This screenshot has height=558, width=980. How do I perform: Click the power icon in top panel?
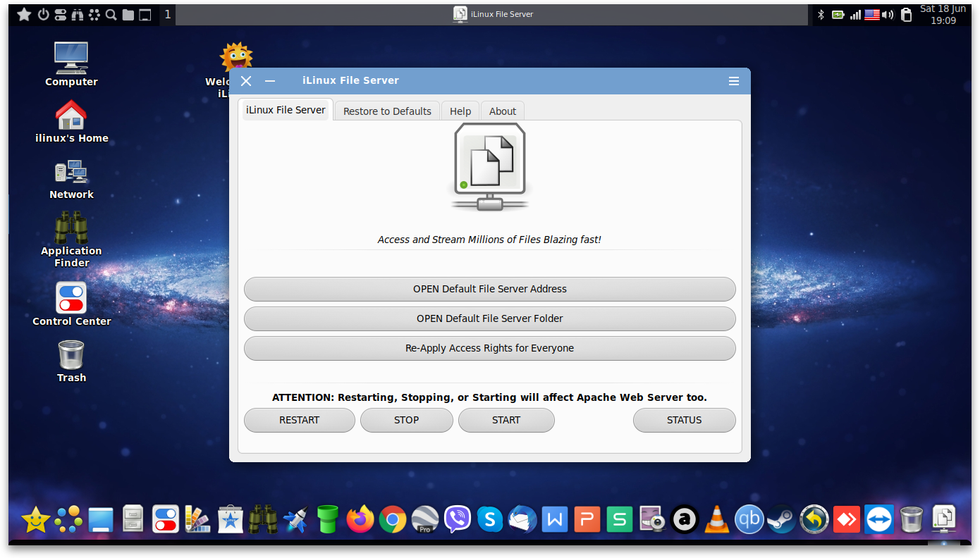(43, 14)
